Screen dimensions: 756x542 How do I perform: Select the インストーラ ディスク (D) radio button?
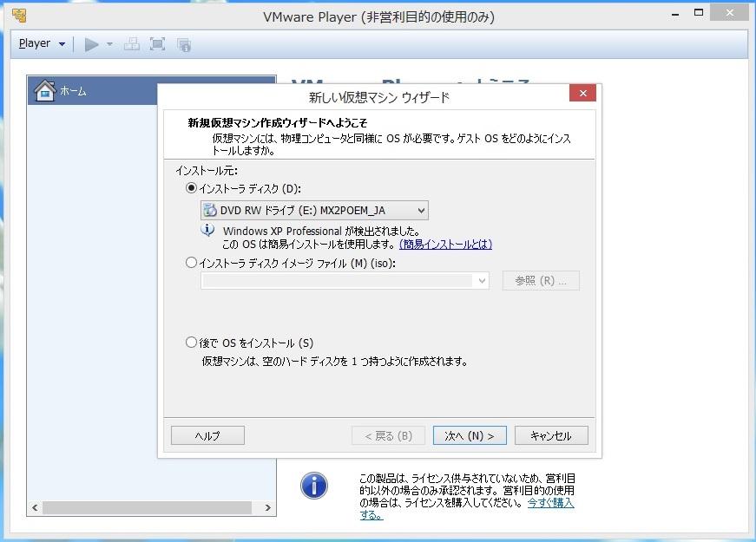192,188
